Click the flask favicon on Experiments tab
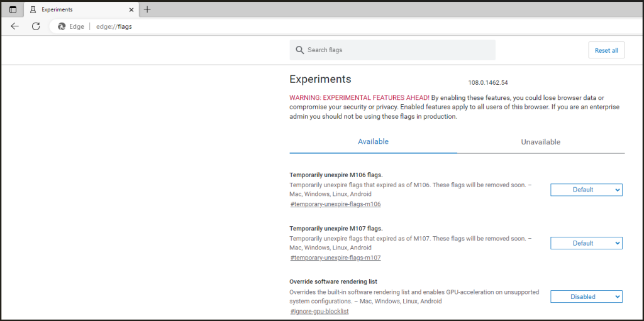644x321 pixels. point(31,10)
